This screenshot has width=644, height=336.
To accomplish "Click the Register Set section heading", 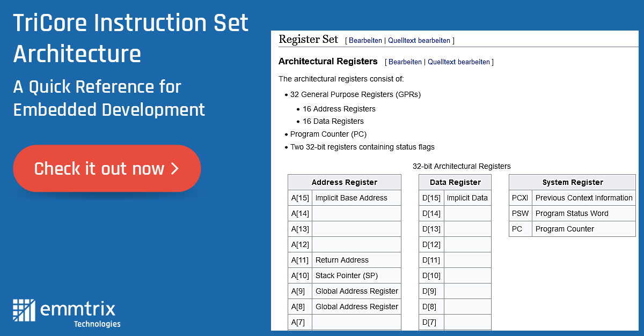I will point(309,39).
